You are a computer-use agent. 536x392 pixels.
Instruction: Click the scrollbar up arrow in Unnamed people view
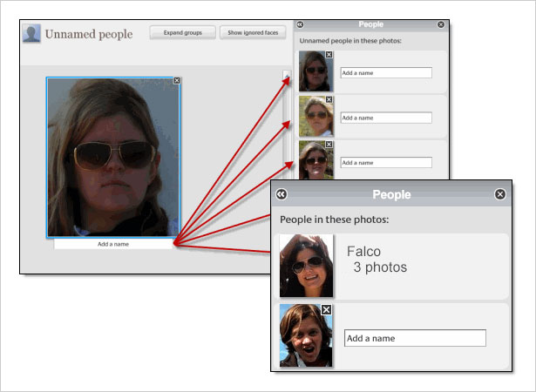point(287,74)
